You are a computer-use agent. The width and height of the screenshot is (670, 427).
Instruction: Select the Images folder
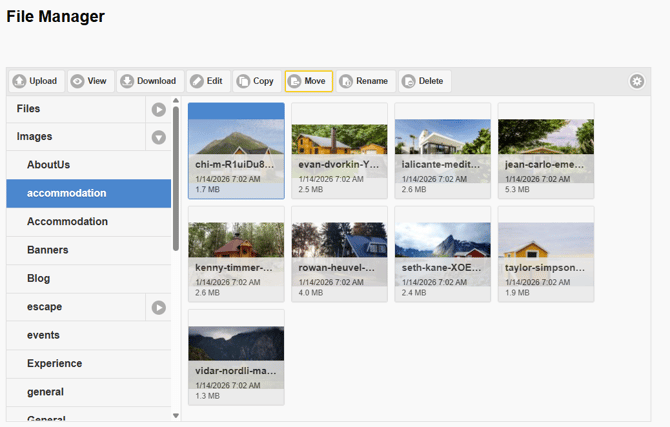pos(76,137)
